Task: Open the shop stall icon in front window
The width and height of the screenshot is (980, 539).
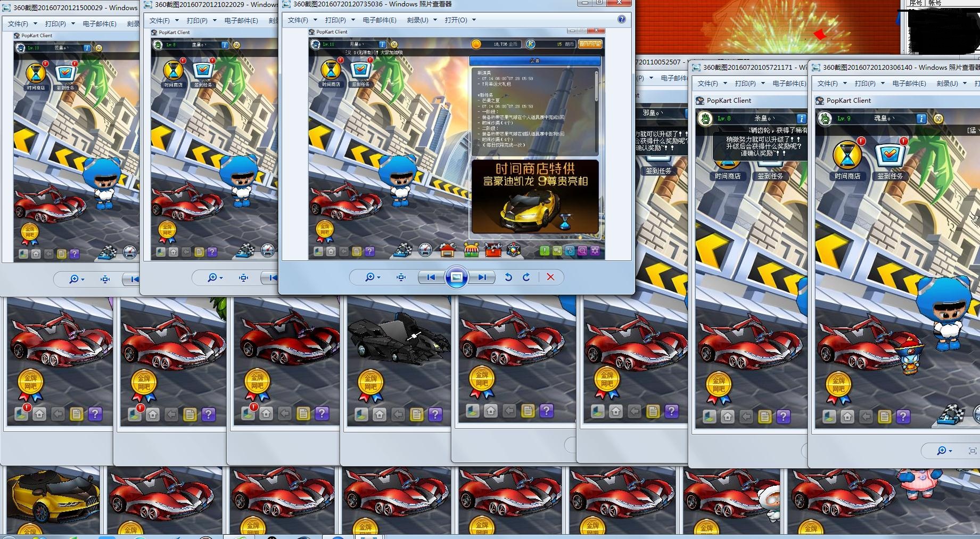Action: click(x=471, y=249)
